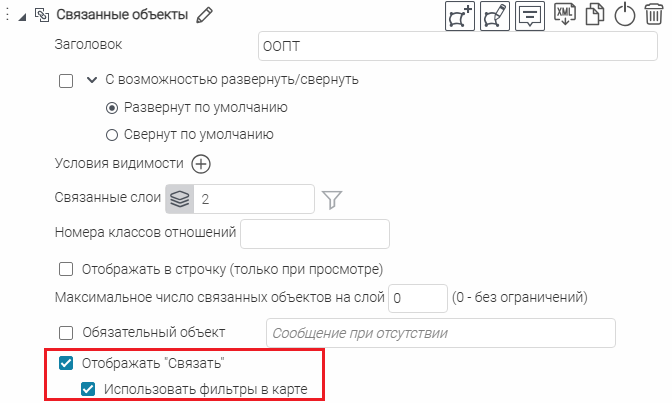Click the XML export icon
This screenshot has height=403, width=672.
pos(564,15)
